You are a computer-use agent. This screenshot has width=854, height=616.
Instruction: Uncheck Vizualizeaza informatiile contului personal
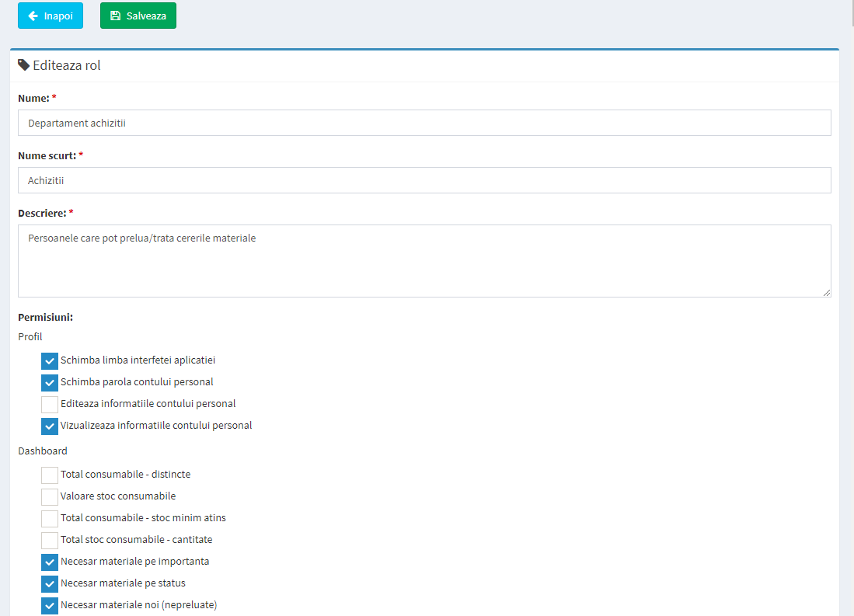pos(50,426)
